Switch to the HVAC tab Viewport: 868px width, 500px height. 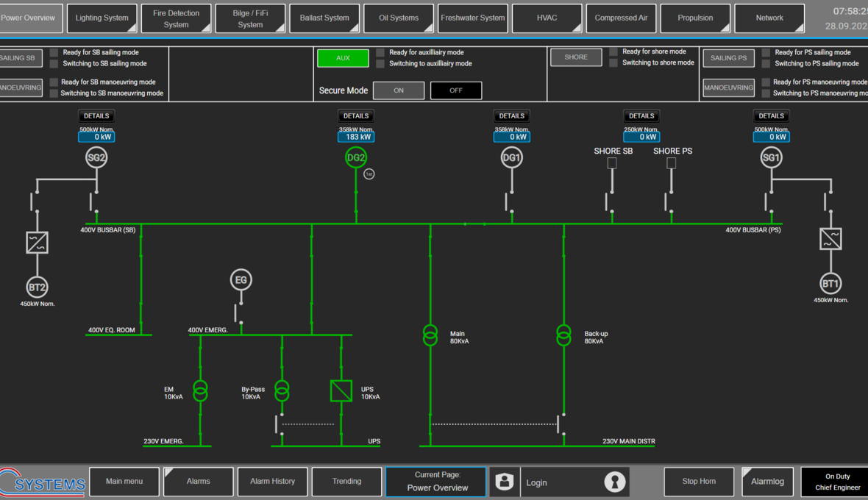click(x=547, y=18)
